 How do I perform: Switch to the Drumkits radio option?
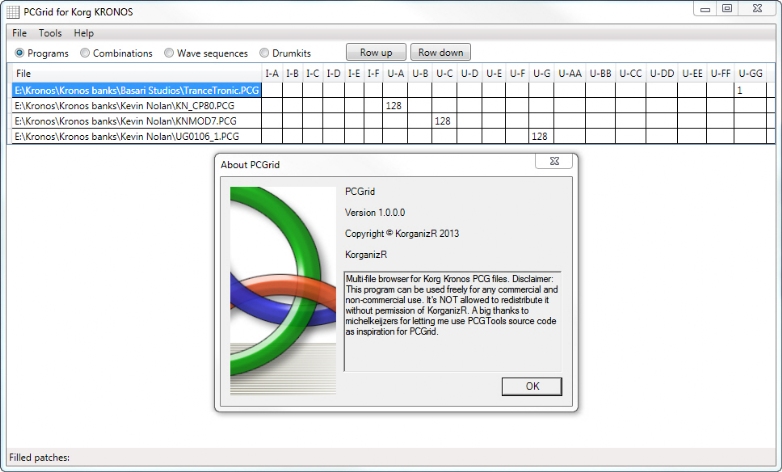coord(264,53)
